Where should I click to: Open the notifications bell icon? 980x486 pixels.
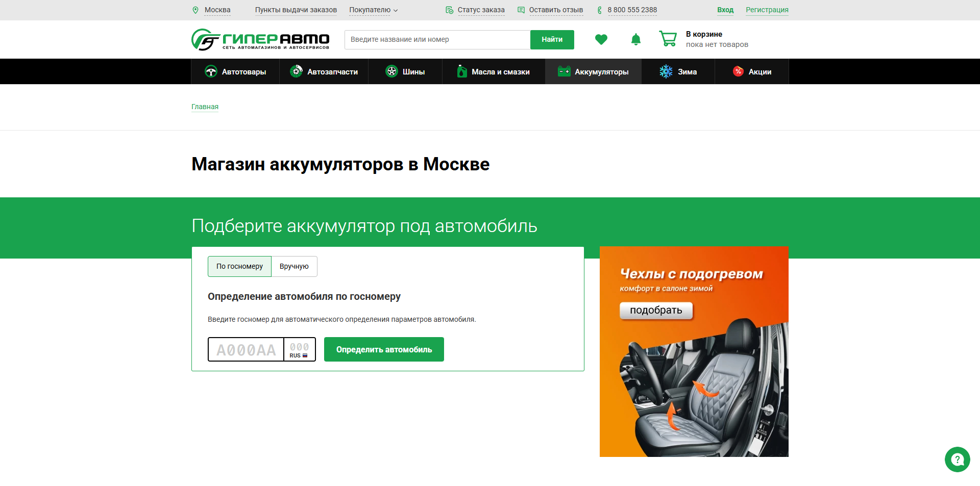coord(635,39)
